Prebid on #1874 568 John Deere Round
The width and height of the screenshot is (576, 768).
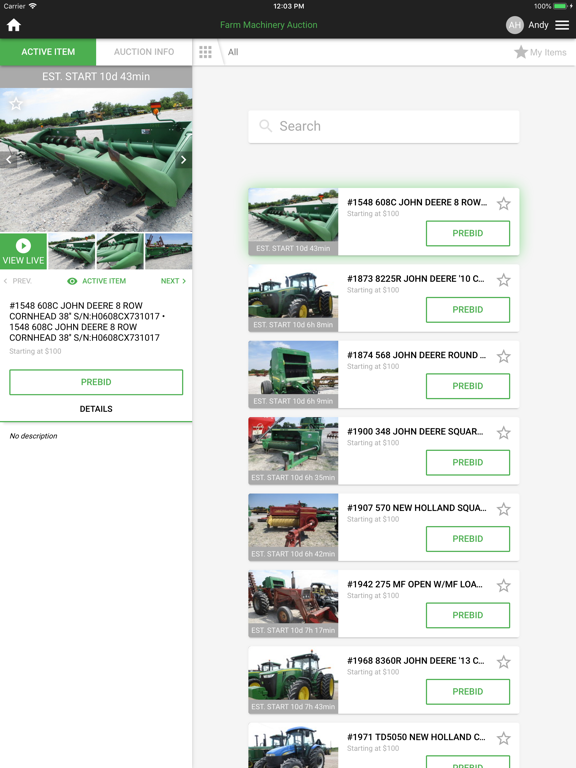pyautogui.click(x=468, y=386)
